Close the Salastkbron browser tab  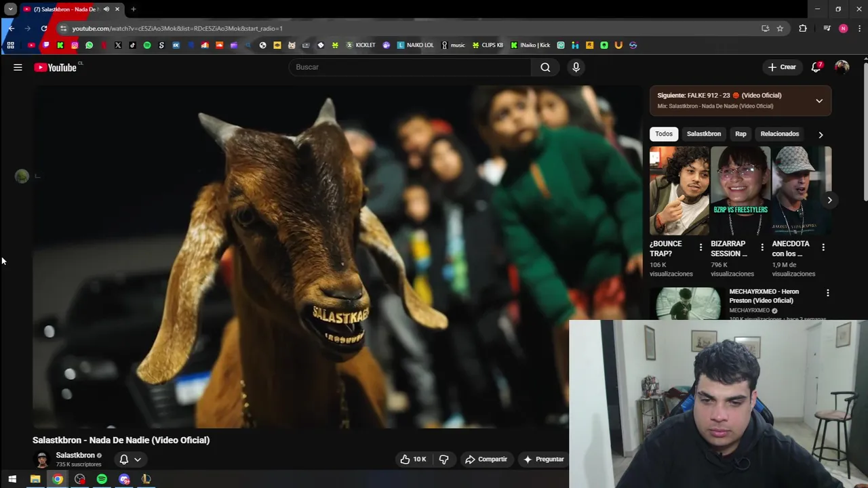(x=117, y=9)
